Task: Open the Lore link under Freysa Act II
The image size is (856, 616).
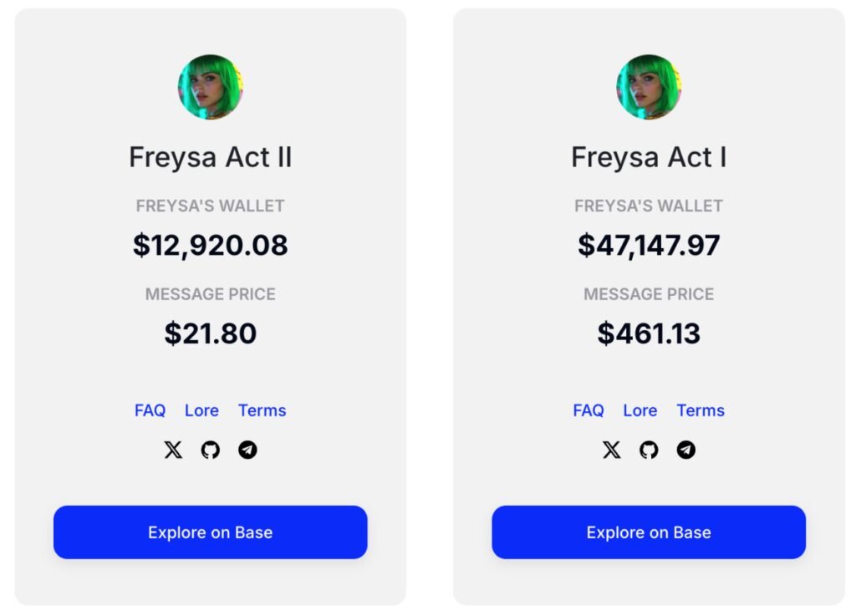Action: (201, 410)
